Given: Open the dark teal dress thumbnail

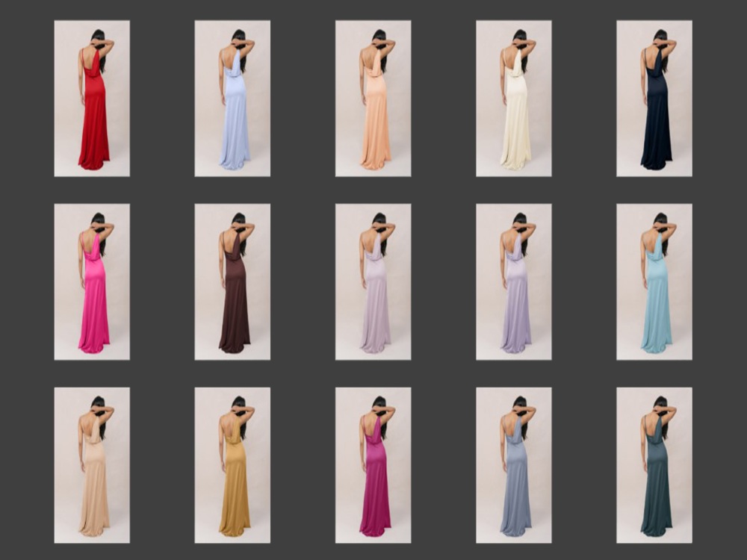Looking at the screenshot, I should pyautogui.click(x=654, y=465).
